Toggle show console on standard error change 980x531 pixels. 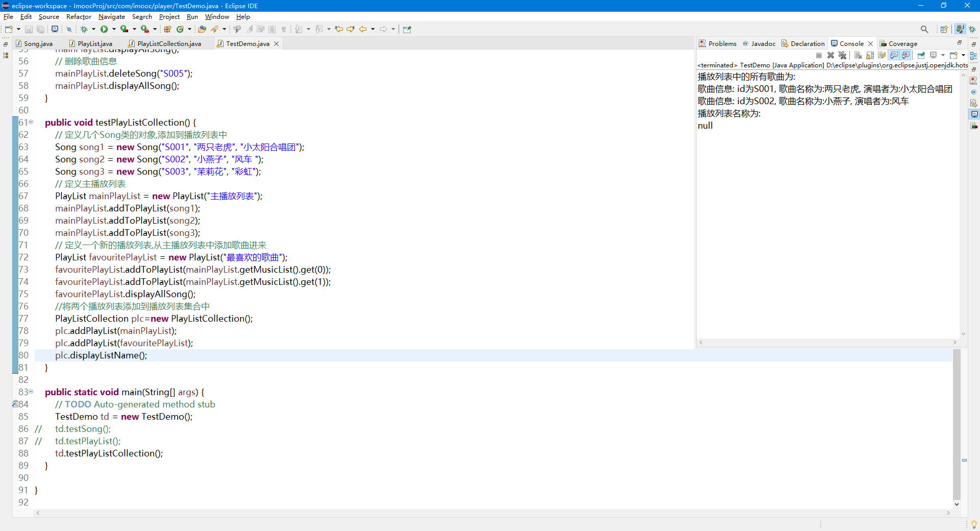pyautogui.click(x=905, y=55)
